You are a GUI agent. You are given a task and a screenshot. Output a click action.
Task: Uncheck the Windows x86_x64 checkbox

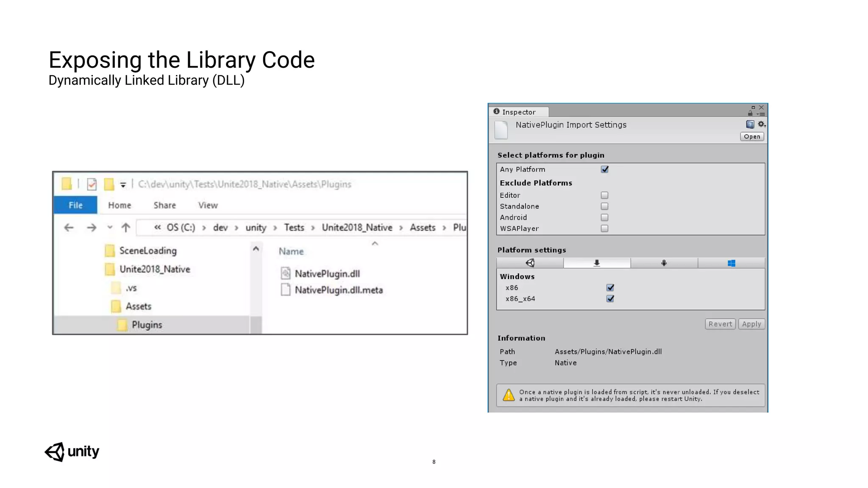point(610,299)
